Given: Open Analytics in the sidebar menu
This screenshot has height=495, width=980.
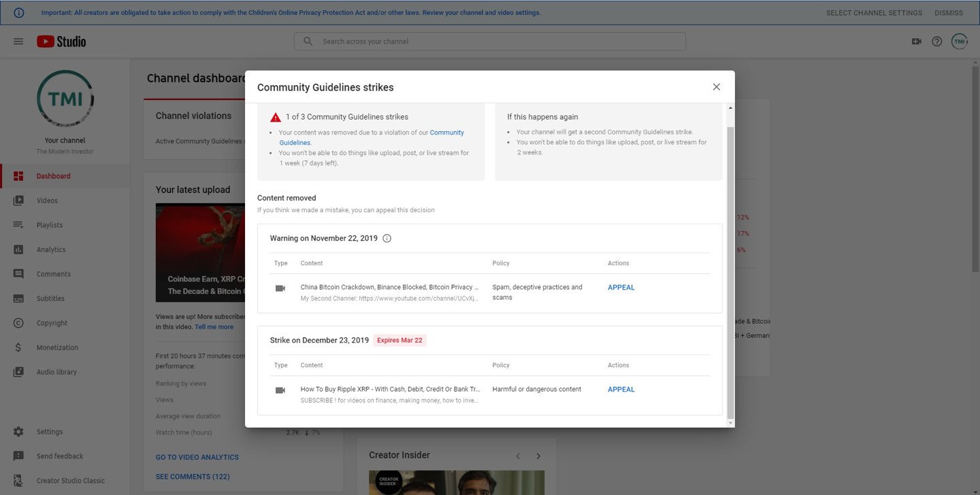Looking at the screenshot, I should coord(65,250).
